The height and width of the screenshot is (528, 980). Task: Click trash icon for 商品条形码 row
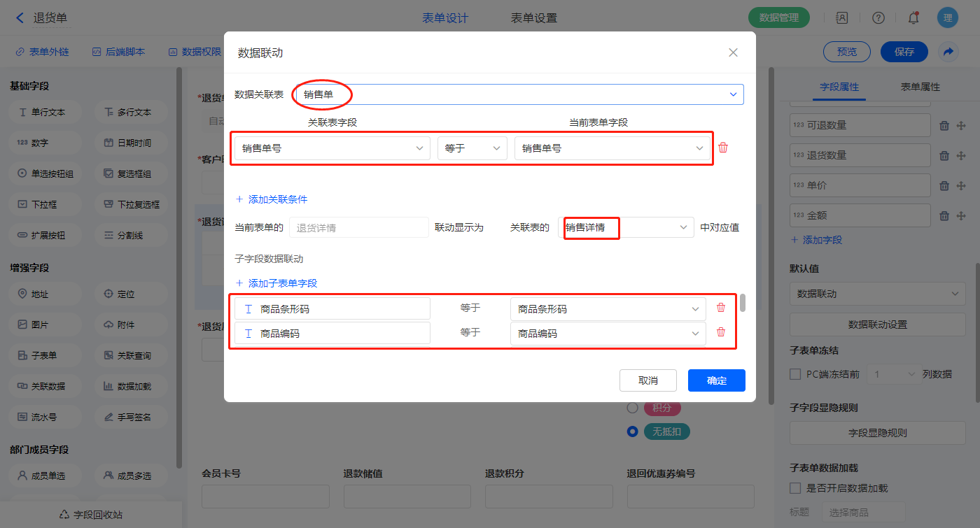(720, 308)
